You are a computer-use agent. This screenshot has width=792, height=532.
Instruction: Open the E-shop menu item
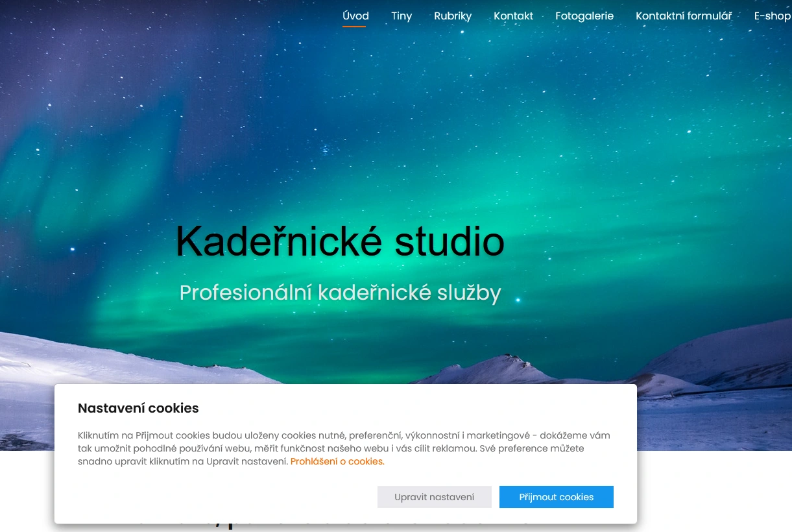click(771, 16)
